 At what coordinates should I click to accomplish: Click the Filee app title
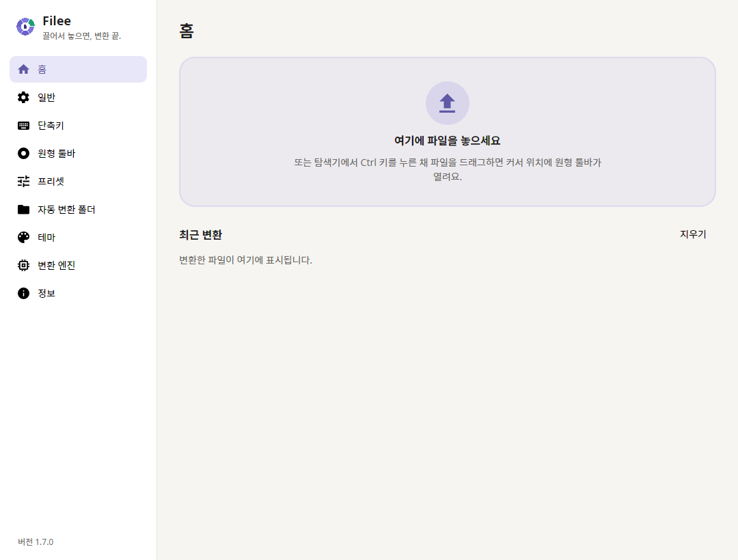(x=57, y=20)
